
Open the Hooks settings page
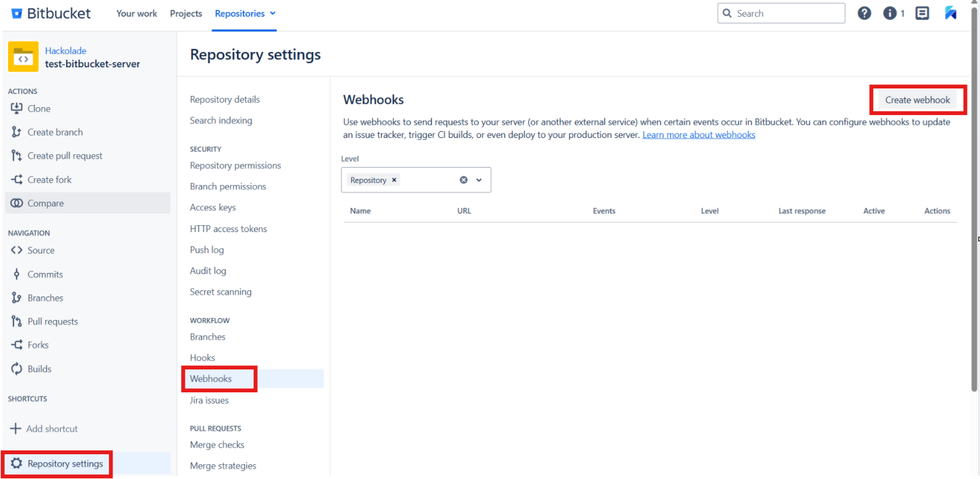(x=203, y=358)
